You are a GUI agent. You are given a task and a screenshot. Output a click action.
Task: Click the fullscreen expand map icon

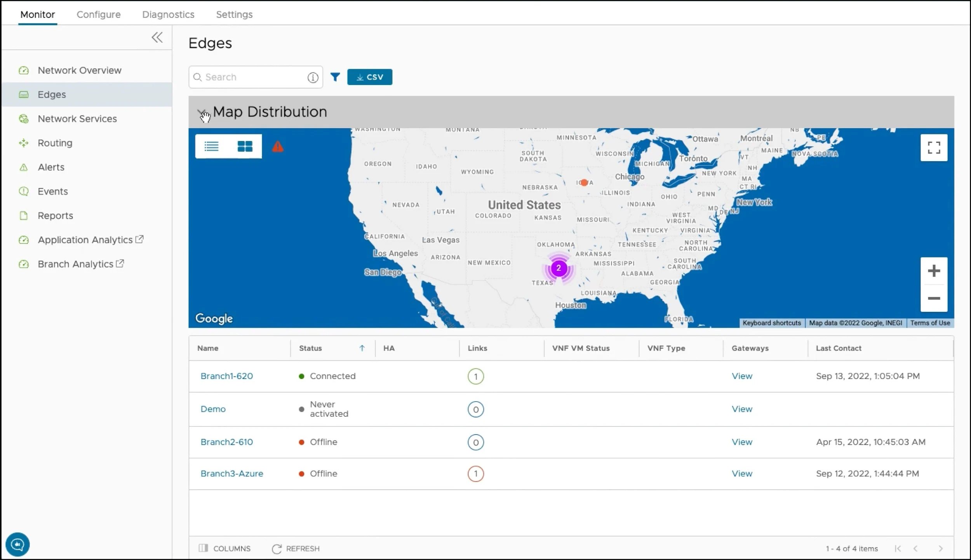coord(934,147)
